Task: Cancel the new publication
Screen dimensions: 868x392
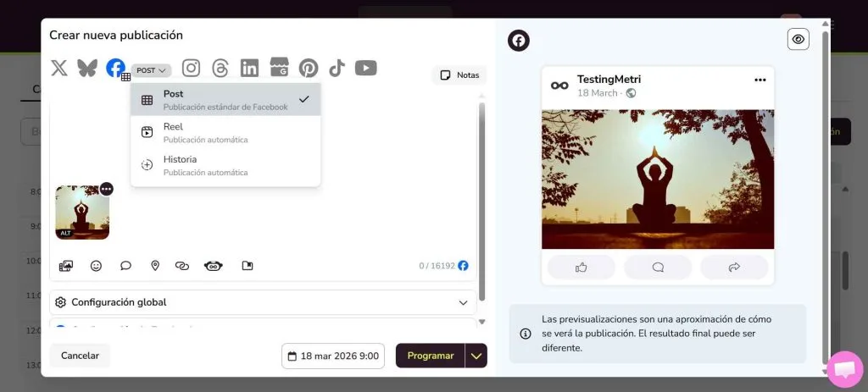Action: click(80, 356)
